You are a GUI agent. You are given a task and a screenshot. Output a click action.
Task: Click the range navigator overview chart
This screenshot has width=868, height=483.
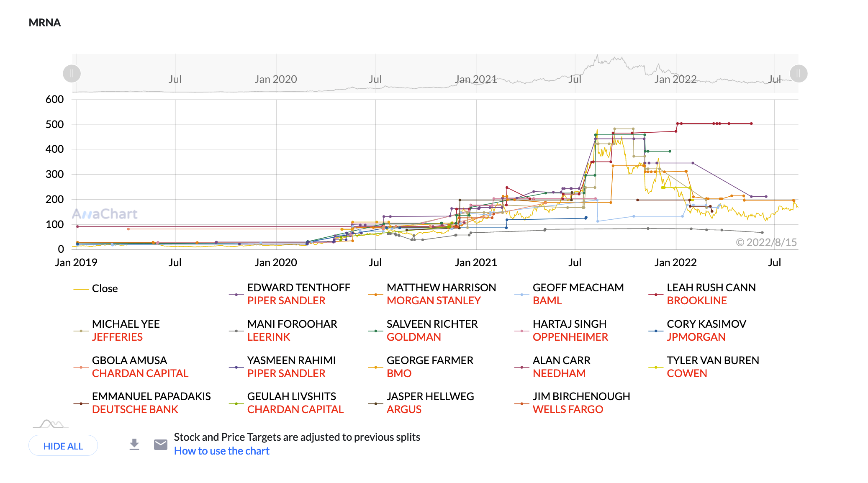[435, 73]
